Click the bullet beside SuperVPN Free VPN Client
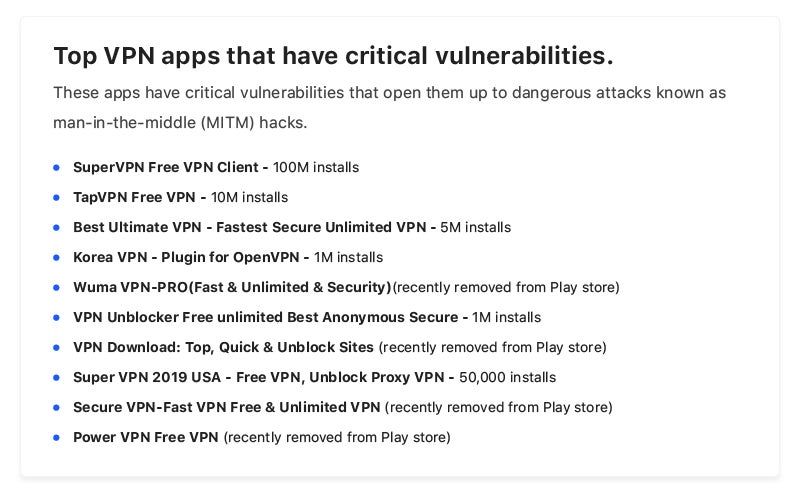This screenshot has width=801, height=501. click(x=57, y=168)
